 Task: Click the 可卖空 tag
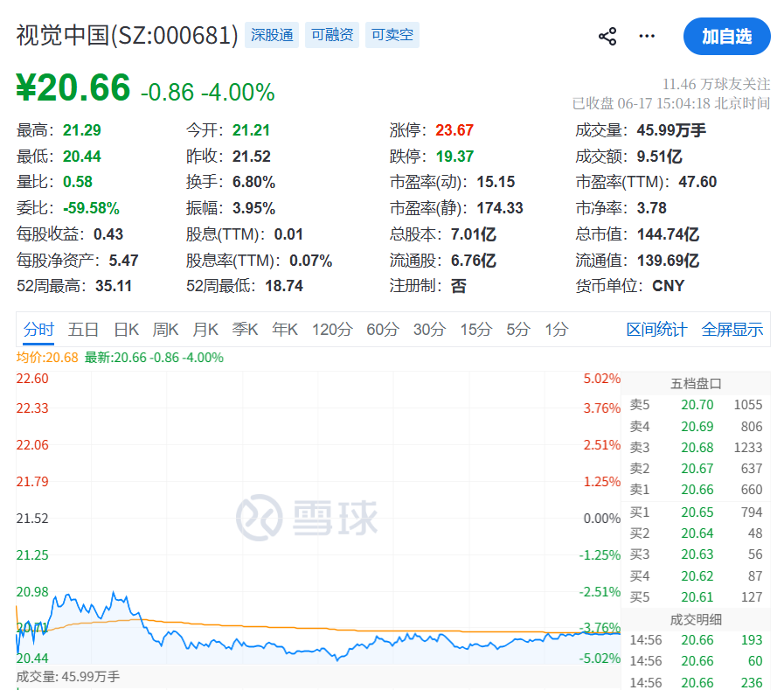click(x=392, y=35)
